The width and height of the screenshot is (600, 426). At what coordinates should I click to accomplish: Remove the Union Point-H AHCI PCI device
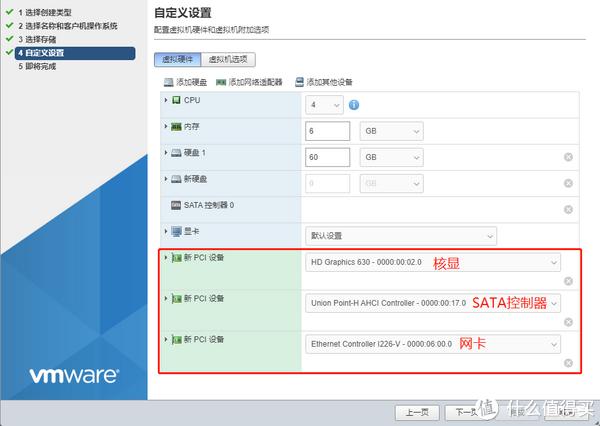coord(568,322)
